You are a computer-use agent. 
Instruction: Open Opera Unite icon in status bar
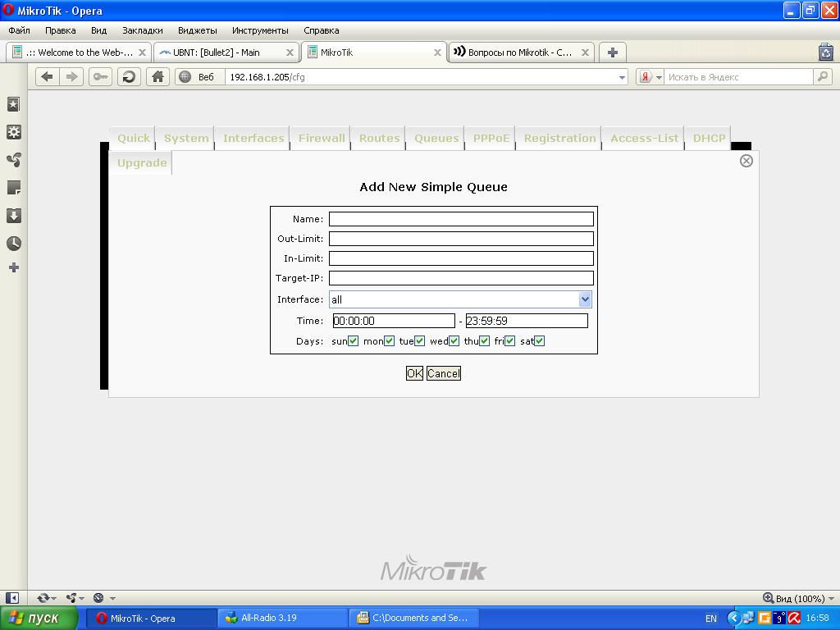click(71, 598)
